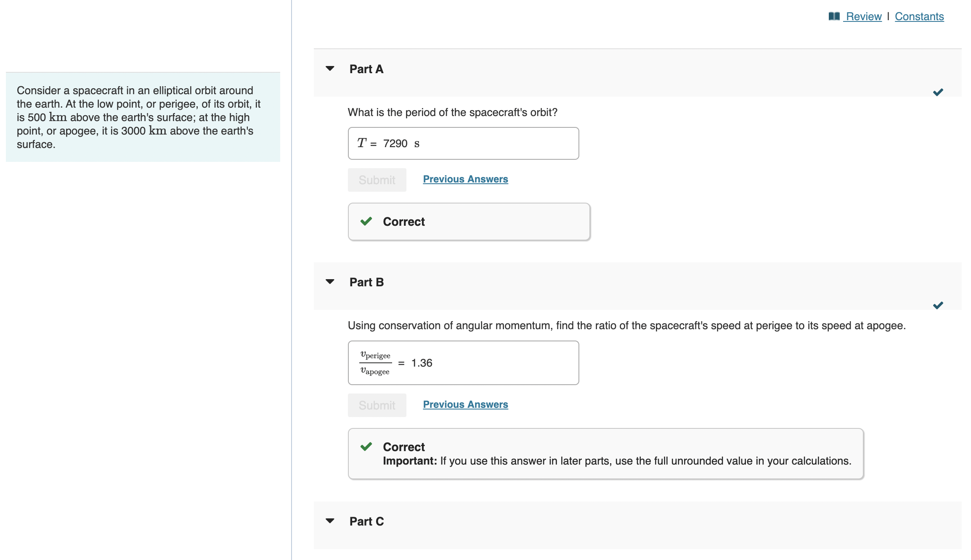Select the Part C header title
Screen dimensions: 971x560
pos(366,521)
